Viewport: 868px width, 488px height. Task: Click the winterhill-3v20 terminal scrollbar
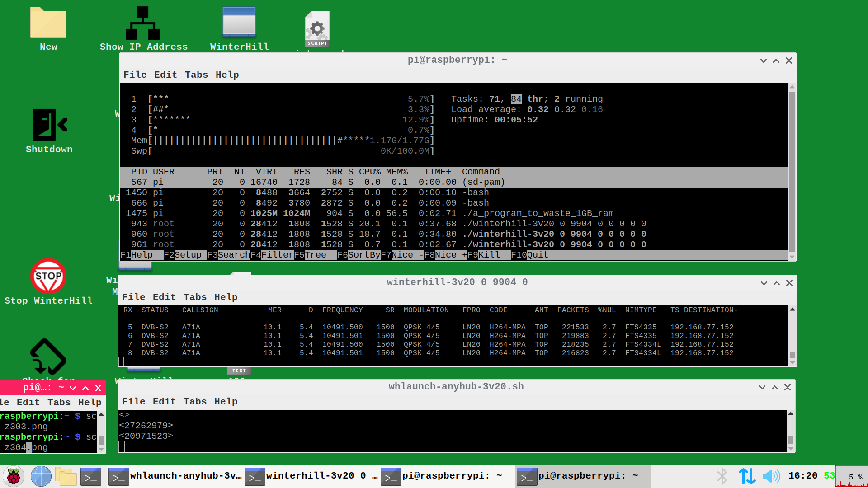click(792, 336)
